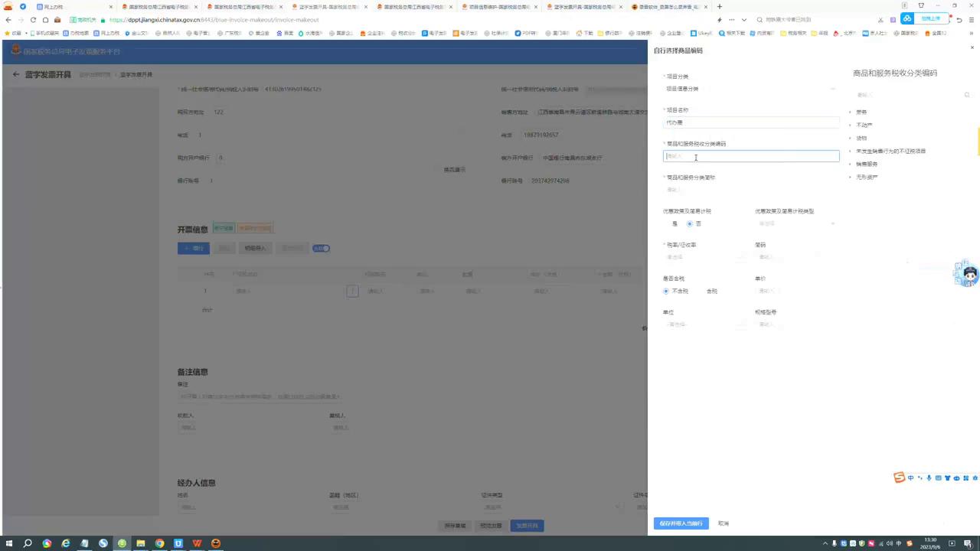Open the 项目分类 dropdown
Viewport: 980px width, 551px height.
(x=750, y=89)
